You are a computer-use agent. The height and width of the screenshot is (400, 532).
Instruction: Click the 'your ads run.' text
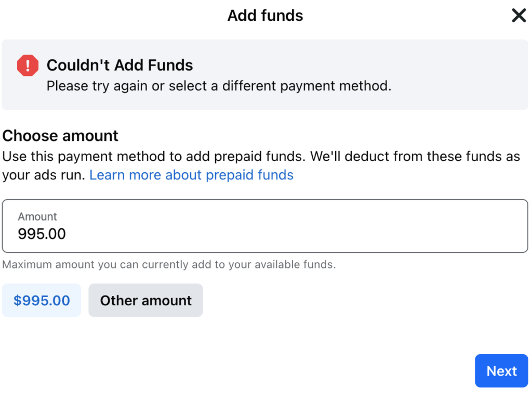(x=44, y=175)
